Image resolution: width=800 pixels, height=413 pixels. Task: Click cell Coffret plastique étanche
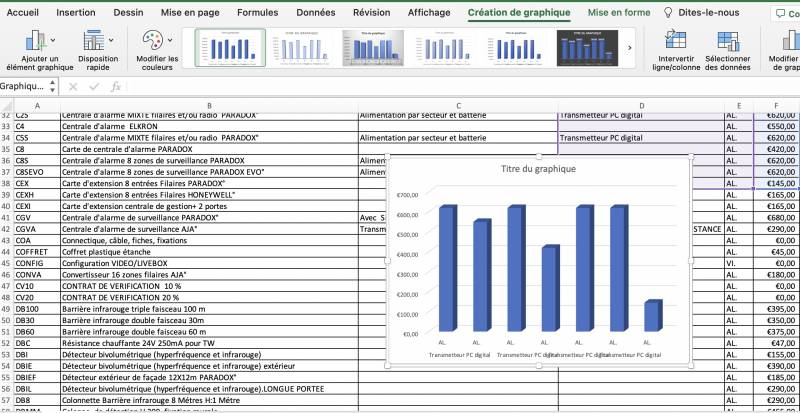tap(209, 252)
